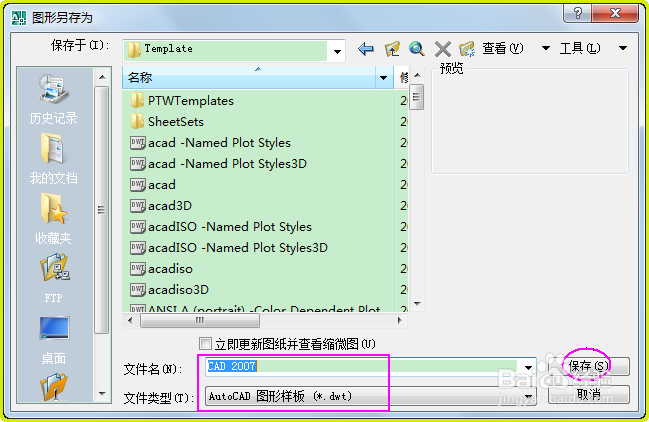The image size is (649, 422).
Task: Open the Desktop (桌面) shortcut
Action: pyautogui.click(x=53, y=340)
